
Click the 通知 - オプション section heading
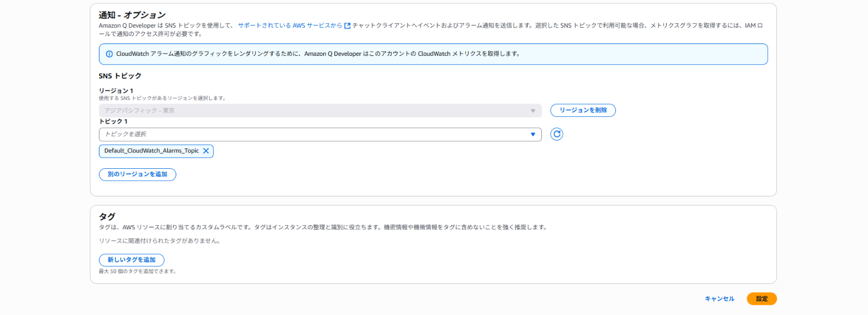[132, 15]
